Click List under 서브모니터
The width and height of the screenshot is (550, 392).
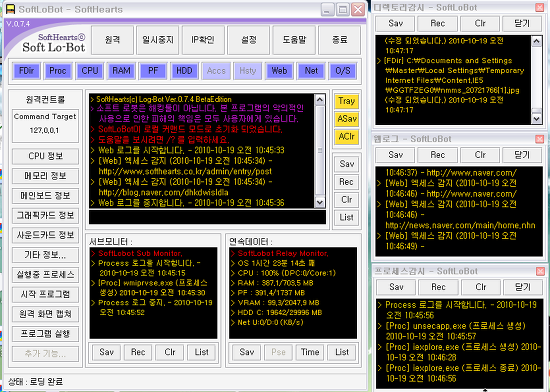(201, 352)
